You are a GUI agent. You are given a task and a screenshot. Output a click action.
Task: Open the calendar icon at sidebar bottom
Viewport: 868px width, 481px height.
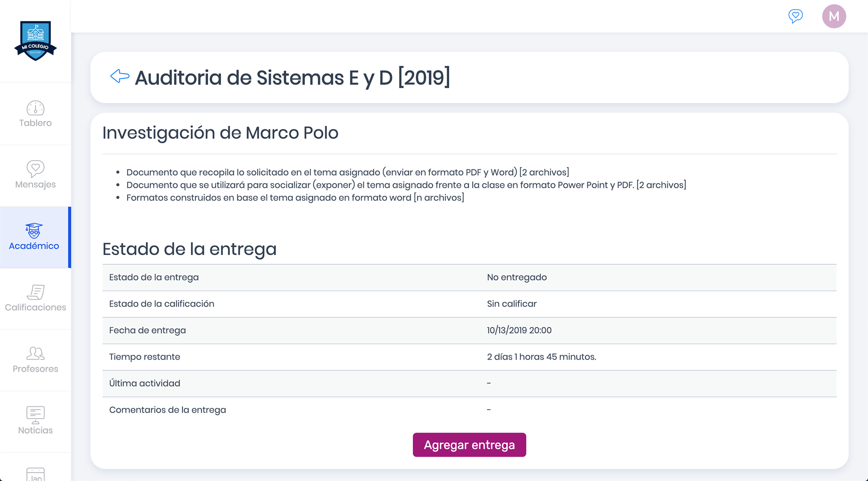tap(35, 473)
